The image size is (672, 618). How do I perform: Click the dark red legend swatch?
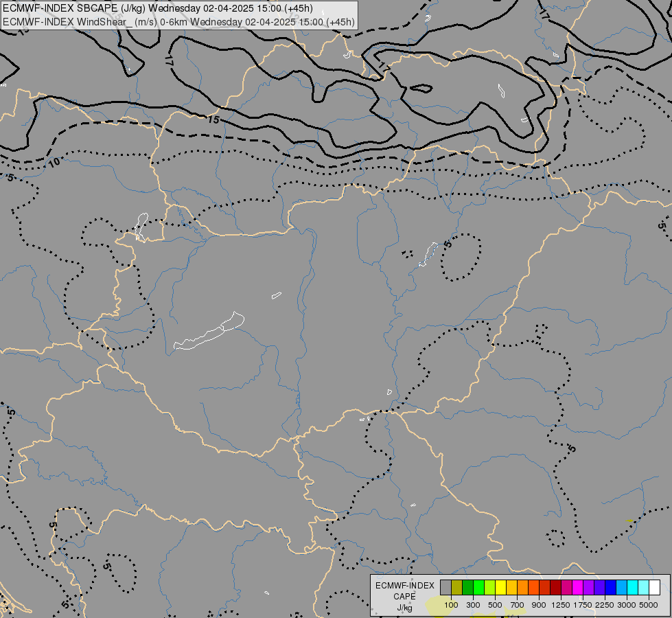(555, 588)
